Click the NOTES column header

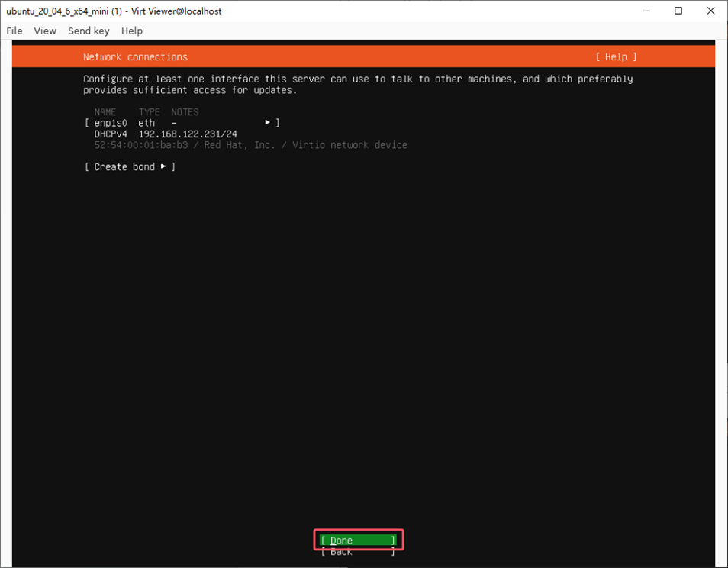(185, 112)
